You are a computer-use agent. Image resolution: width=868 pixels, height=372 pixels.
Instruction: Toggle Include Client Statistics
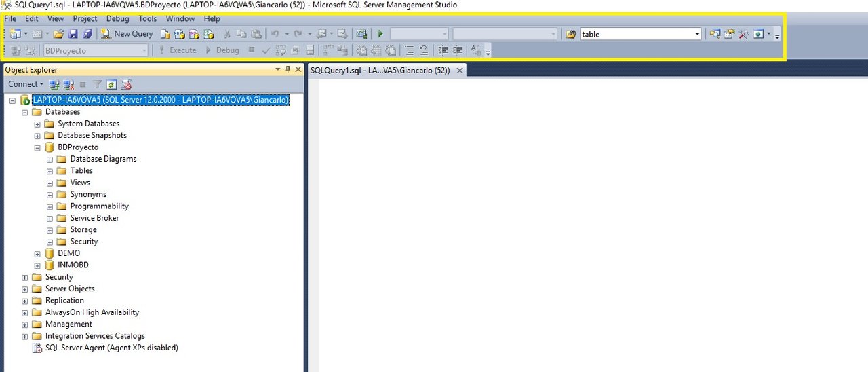pyautogui.click(x=343, y=50)
